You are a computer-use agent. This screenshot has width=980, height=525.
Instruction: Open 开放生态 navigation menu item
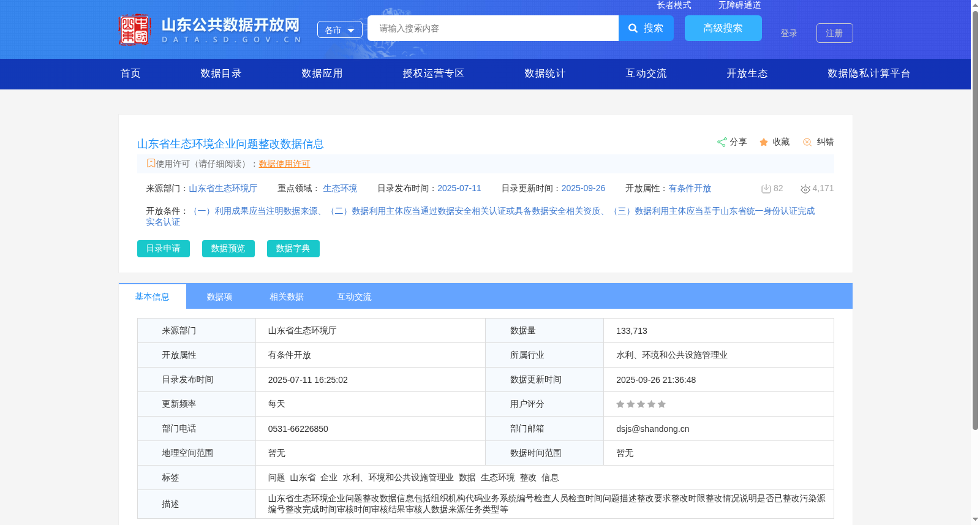coord(747,74)
